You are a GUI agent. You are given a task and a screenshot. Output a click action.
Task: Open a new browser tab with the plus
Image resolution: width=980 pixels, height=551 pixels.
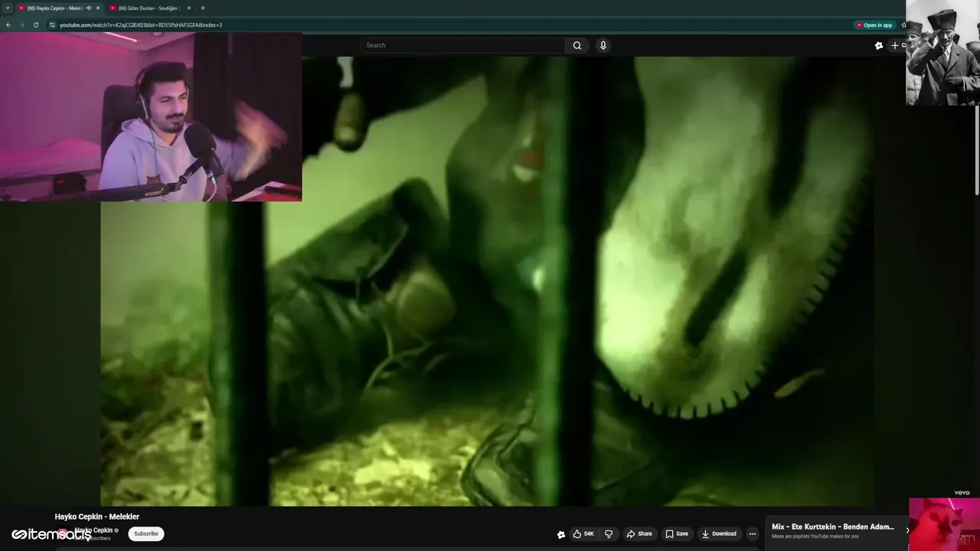coord(203,8)
